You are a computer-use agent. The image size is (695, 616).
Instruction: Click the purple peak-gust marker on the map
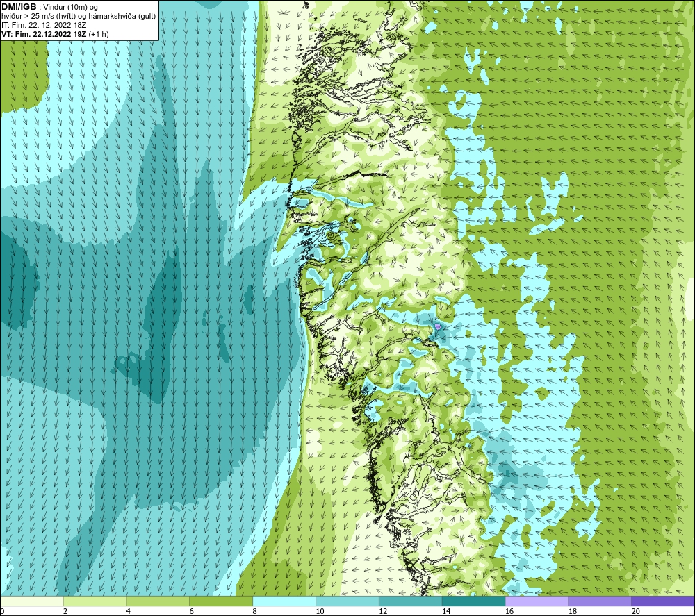[438, 326]
